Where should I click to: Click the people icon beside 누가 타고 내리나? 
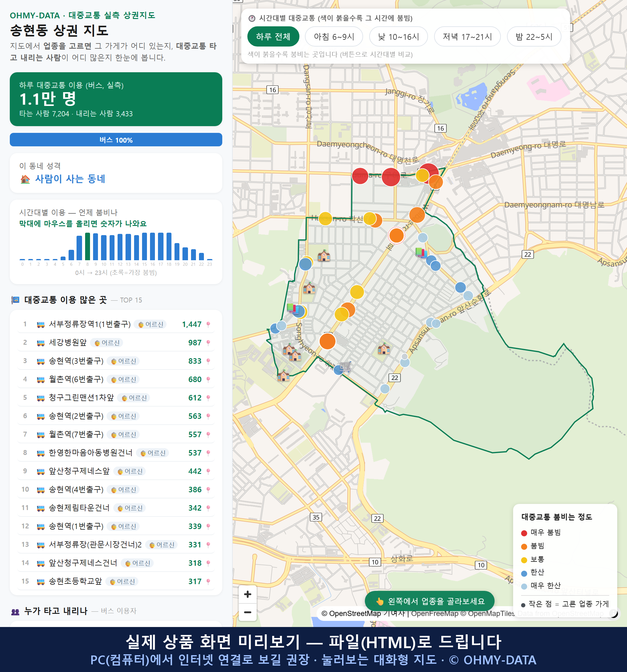[15, 611]
